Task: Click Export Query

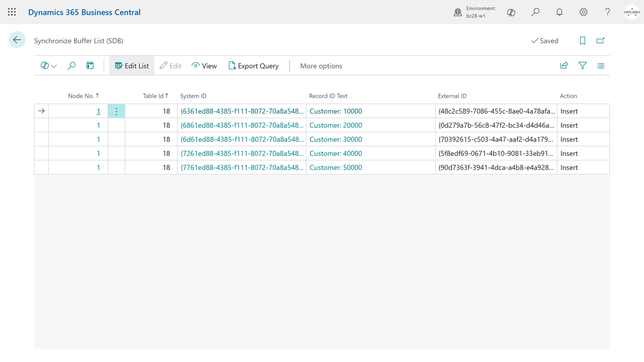Action: (x=254, y=66)
